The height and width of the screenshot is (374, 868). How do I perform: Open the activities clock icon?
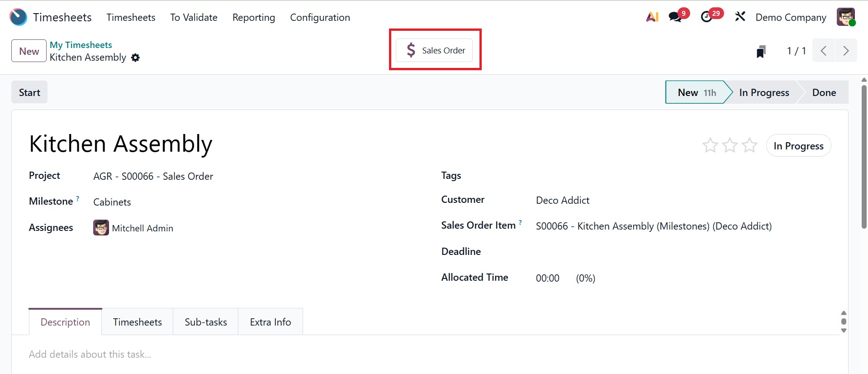707,17
